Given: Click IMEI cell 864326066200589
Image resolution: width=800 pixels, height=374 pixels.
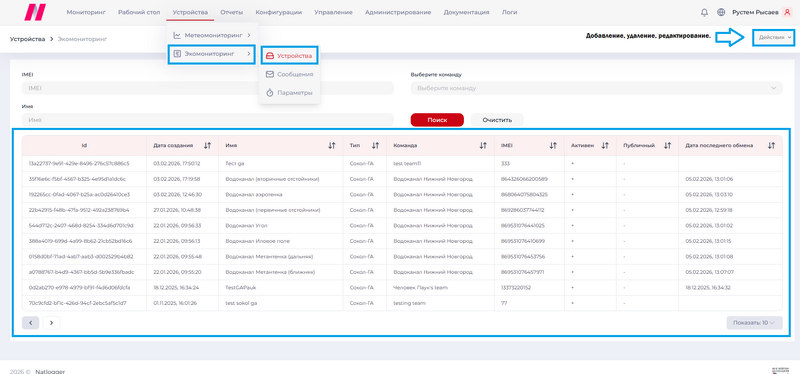Looking at the screenshot, I should tap(524, 179).
